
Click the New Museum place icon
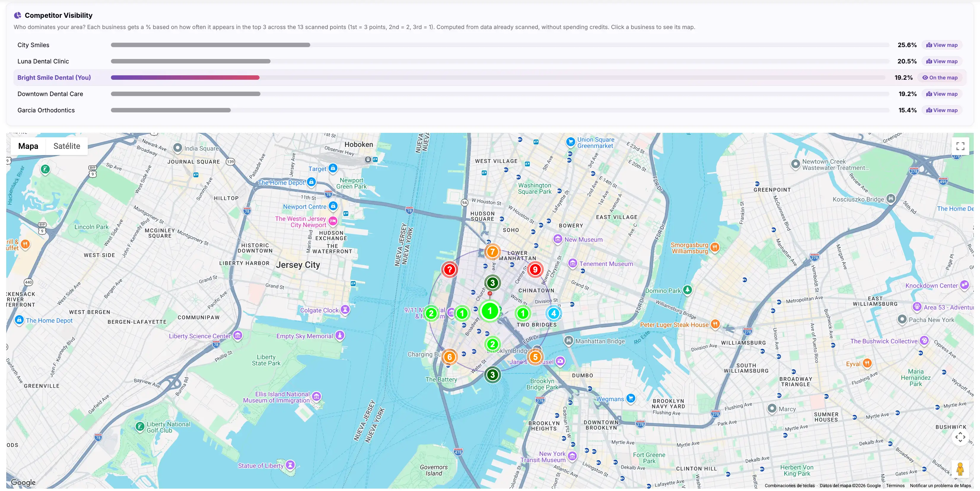coord(558,239)
